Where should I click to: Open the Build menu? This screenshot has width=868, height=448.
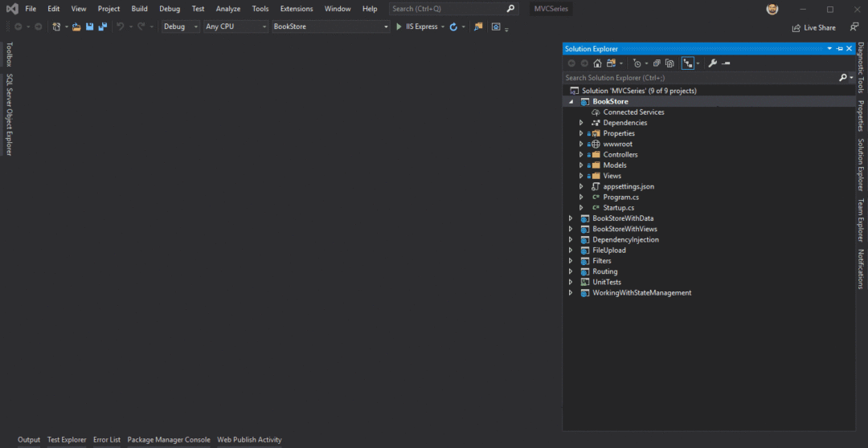[x=139, y=9]
